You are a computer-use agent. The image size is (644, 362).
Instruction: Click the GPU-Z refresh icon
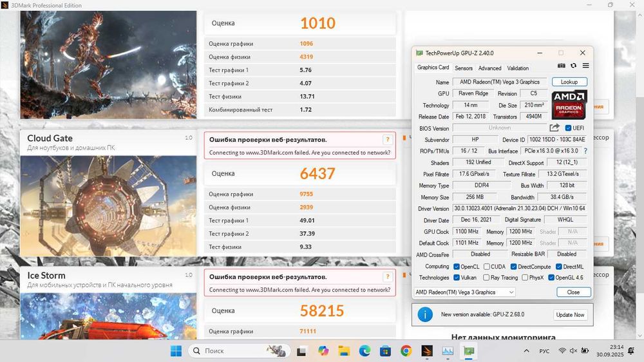(x=573, y=66)
